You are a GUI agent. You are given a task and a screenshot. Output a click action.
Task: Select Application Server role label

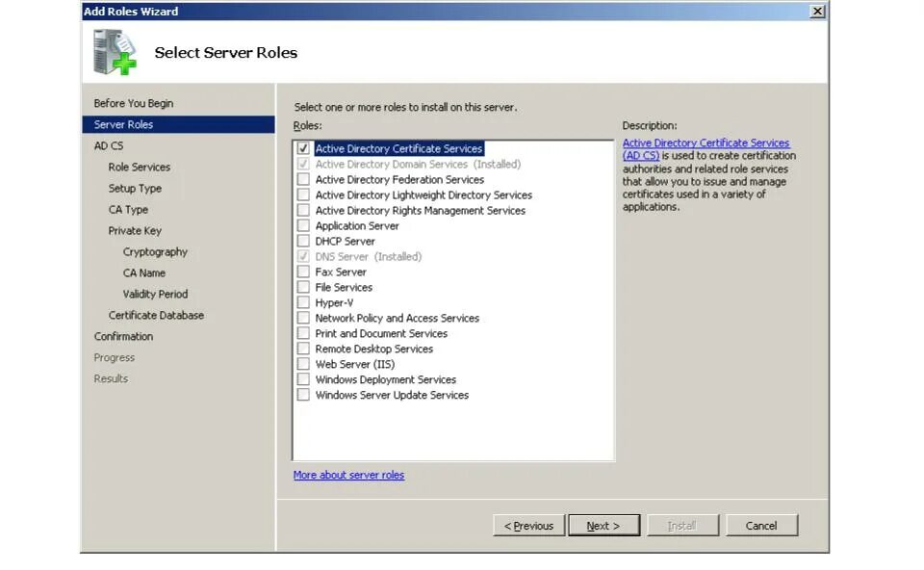coord(357,225)
